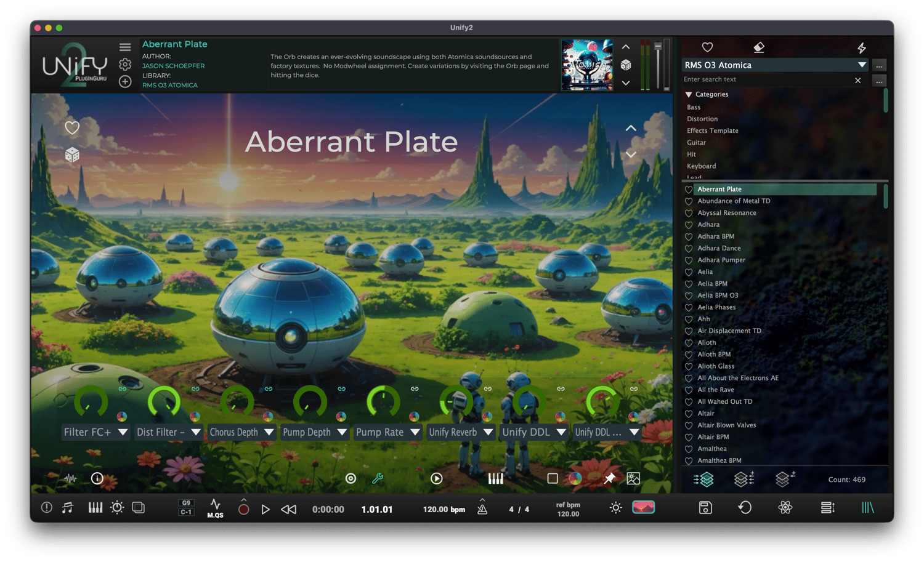The height and width of the screenshot is (562, 924).
Task: Toggle link icon above Pump Depth knob
Action: coord(342,389)
